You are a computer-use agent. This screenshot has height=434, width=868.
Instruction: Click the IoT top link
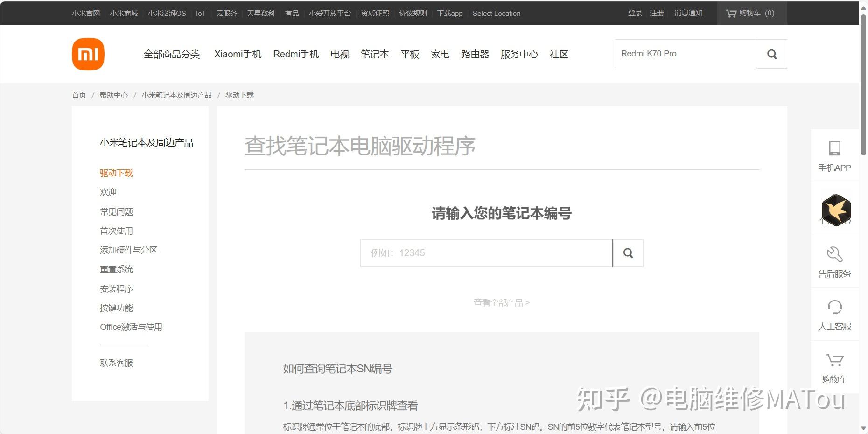(x=201, y=13)
